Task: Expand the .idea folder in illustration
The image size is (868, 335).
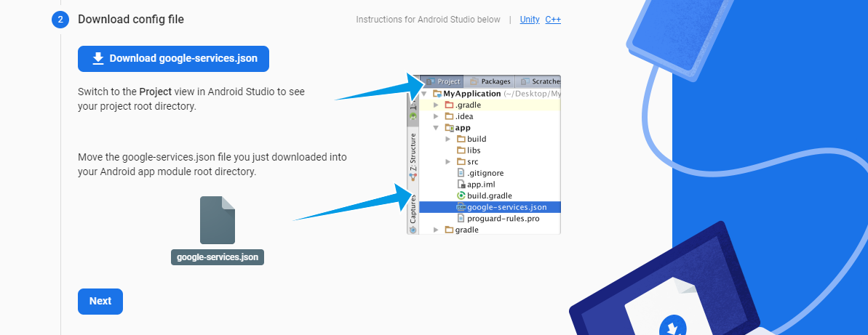Action: click(x=437, y=116)
